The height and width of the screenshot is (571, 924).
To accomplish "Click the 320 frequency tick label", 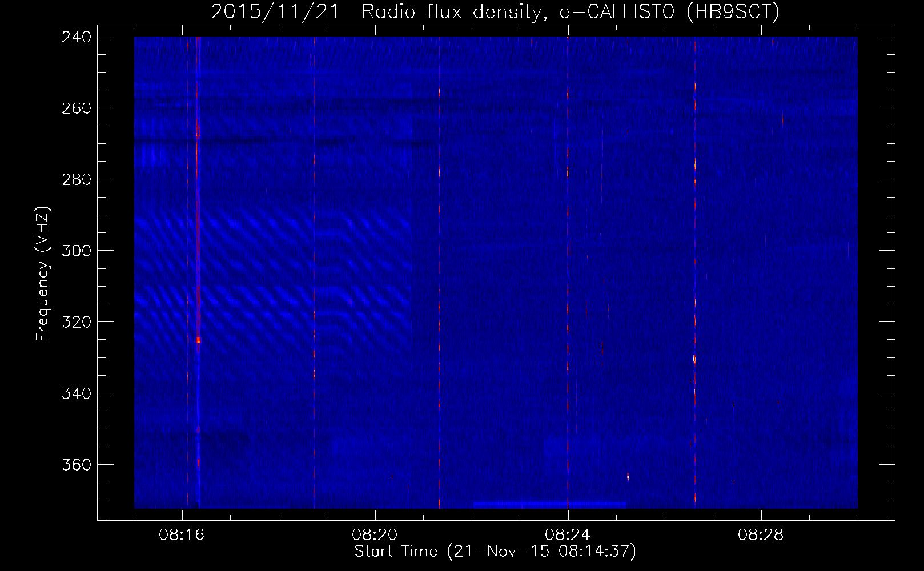I will click(x=75, y=322).
